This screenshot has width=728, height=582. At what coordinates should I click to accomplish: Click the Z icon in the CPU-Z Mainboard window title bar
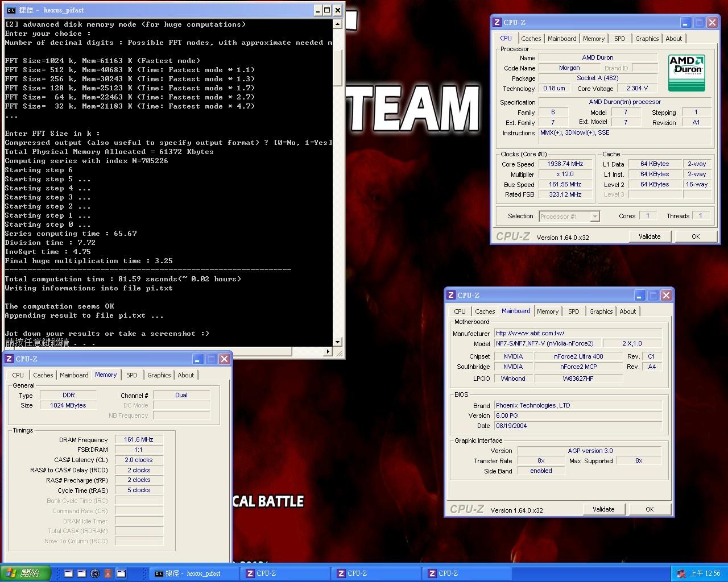pyautogui.click(x=451, y=296)
